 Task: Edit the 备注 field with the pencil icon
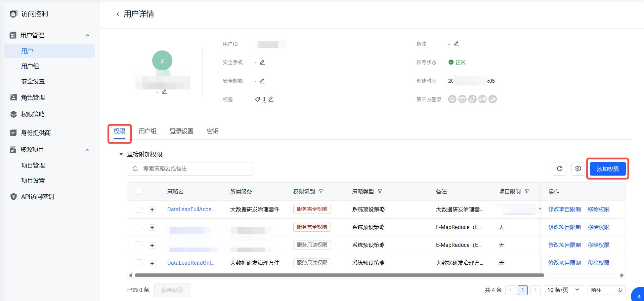[x=457, y=44]
